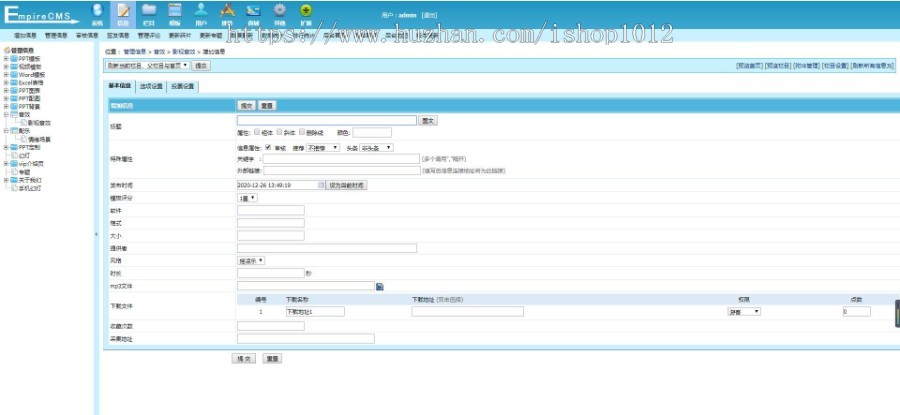Open 增加信息 in the submenu bar
Screen dimensions: 900x415
(x=25, y=36)
